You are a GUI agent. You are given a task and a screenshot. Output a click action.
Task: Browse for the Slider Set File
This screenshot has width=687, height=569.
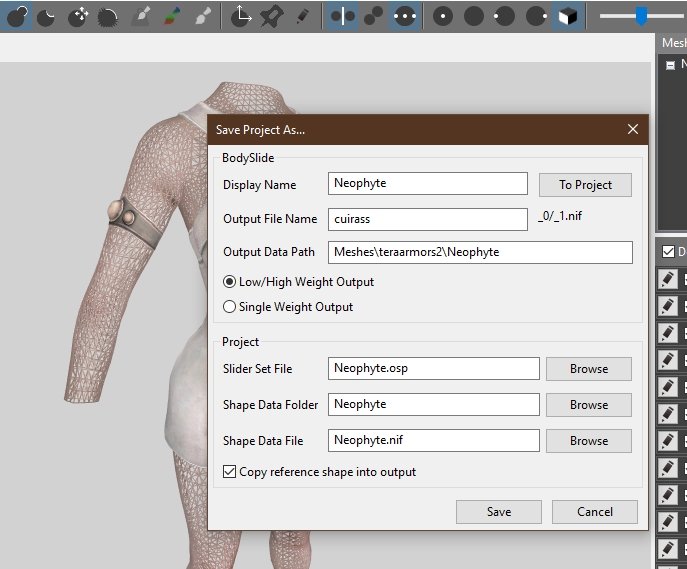(x=588, y=369)
